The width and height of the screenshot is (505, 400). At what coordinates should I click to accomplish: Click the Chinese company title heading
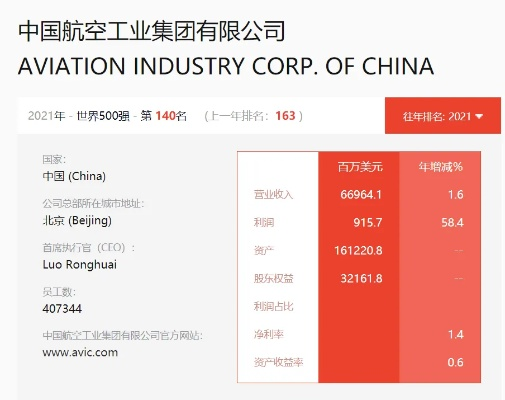pos(152,31)
